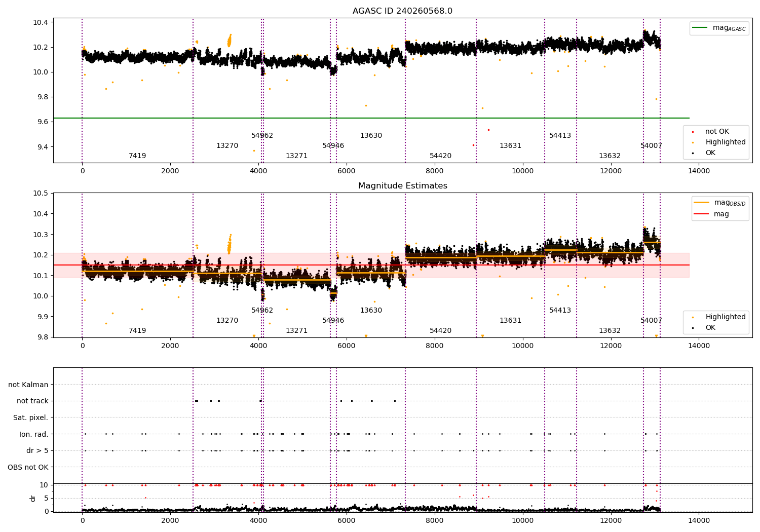The width and height of the screenshot is (760, 532).
Task: Click the 'not track' row label
Action: point(32,401)
